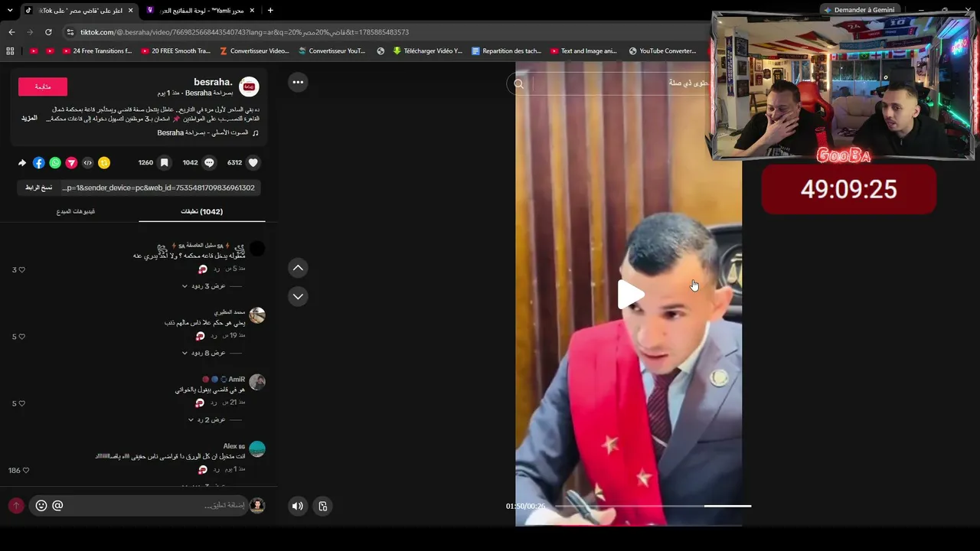Screen dimensions: 980x551
Task: Expand the description with المزيد
Action: tap(29, 119)
